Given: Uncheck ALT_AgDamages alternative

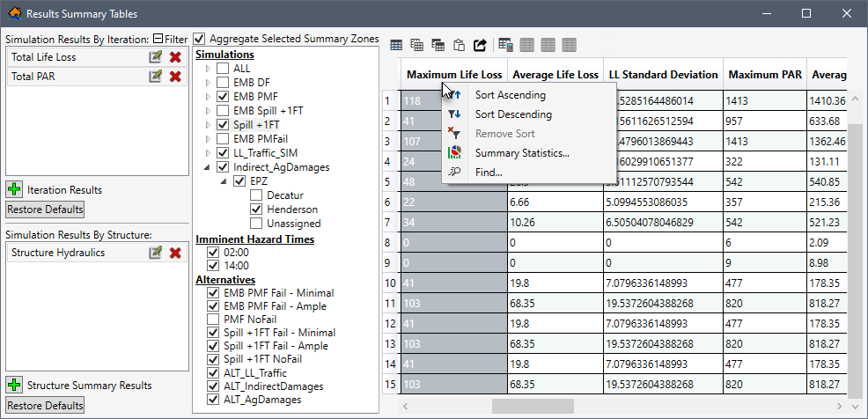Looking at the screenshot, I should click(x=212, y=399).
